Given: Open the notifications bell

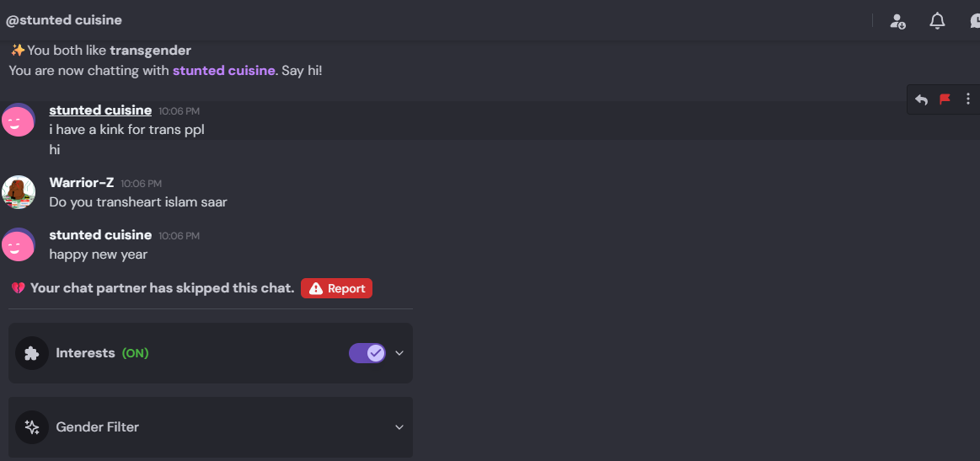Looking at the screenshot, I should pos(937,21).
